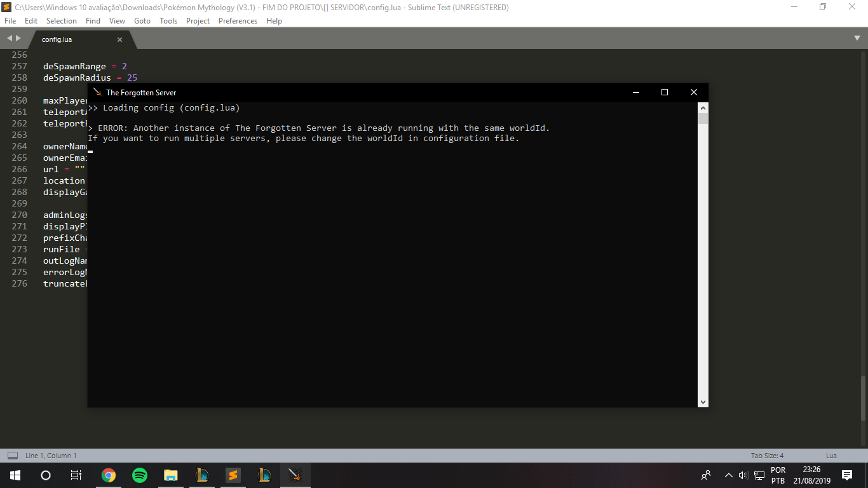Close the config.lua tab
Viewport: 868px width, 488px height.
[119, 39]
